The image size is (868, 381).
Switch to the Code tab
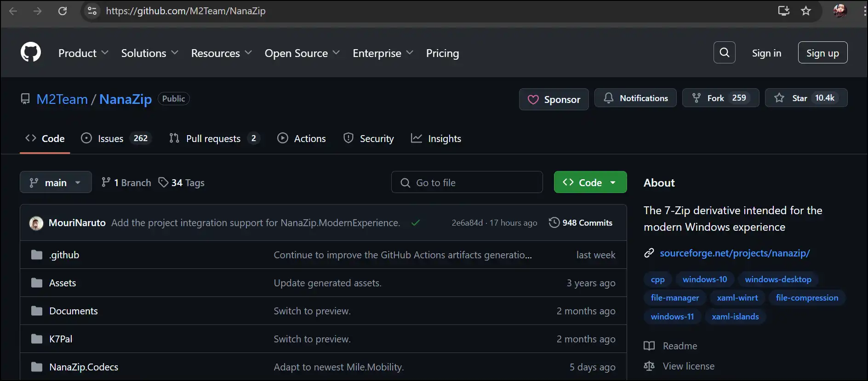pos(45,138)
